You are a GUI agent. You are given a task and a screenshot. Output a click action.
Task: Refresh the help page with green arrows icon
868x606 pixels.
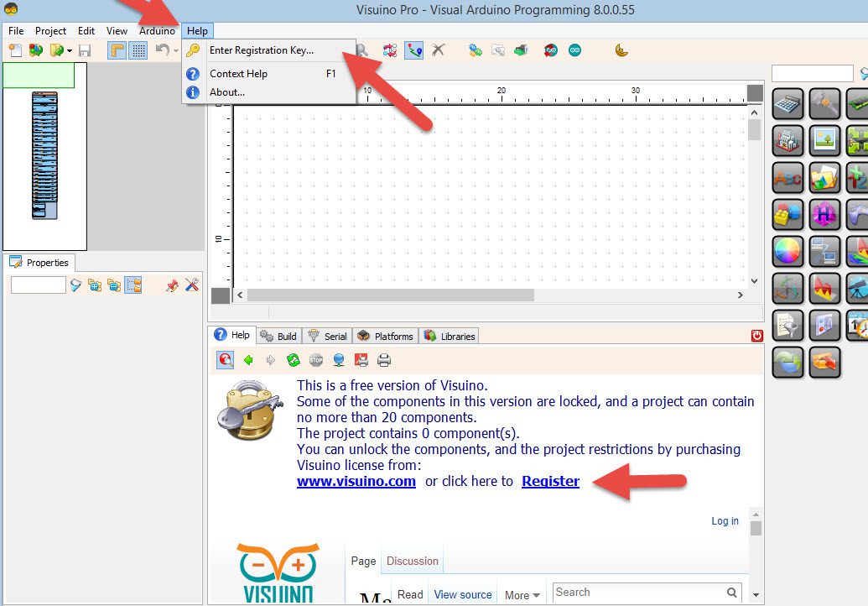pyautogui.click(x=293, y=359)
